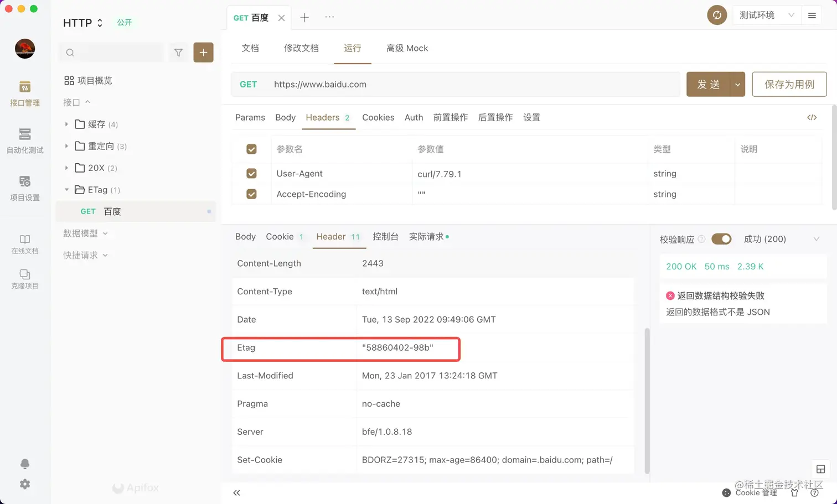
Task: Click the filter funnel icon
Action: tap(178, 53)
